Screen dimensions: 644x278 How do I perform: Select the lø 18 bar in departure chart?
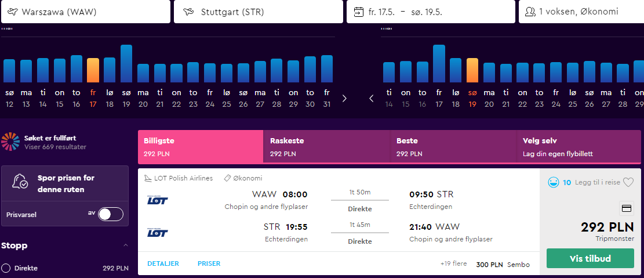110,70
